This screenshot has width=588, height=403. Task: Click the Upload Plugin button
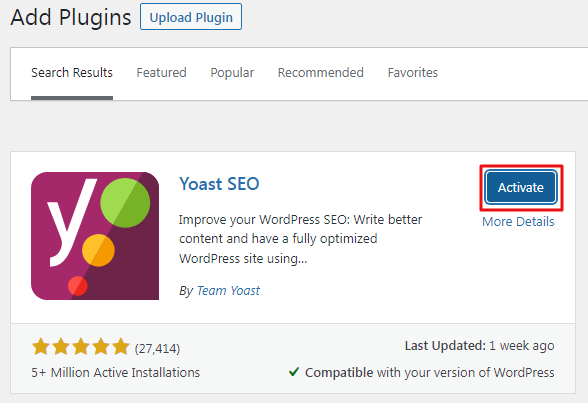(191, 17)
